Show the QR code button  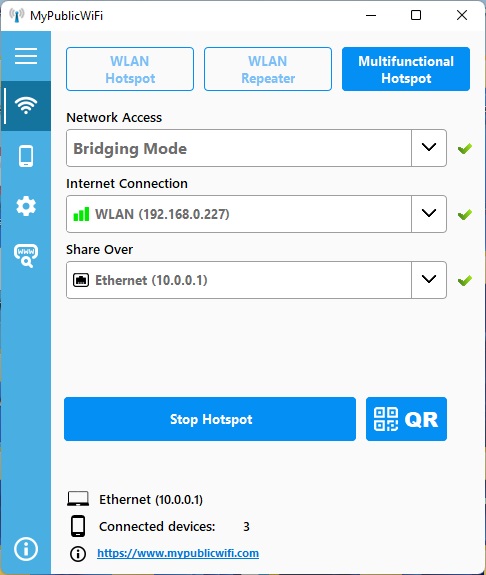tap(406, 419)
